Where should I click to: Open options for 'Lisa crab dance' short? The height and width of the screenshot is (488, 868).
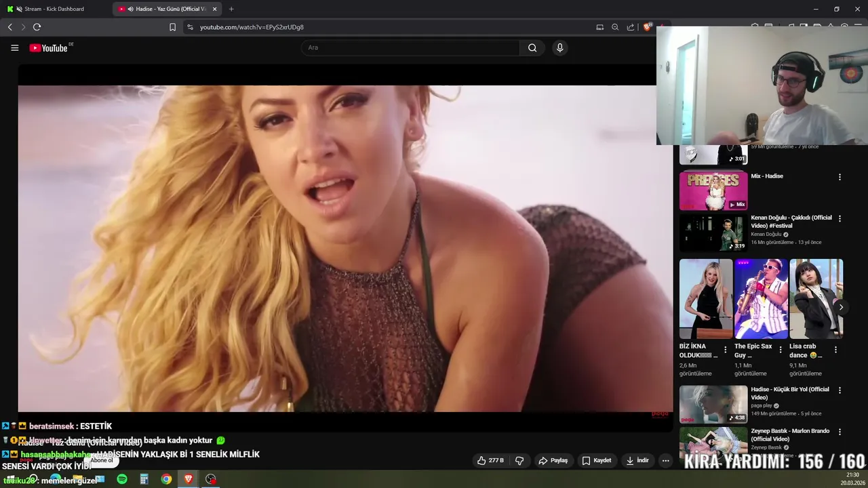pos(835,350)
